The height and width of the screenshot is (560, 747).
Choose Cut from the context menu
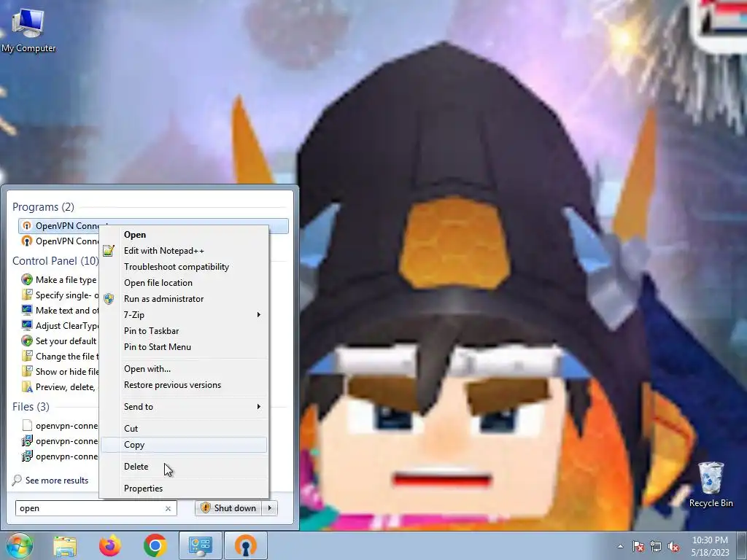183,429
